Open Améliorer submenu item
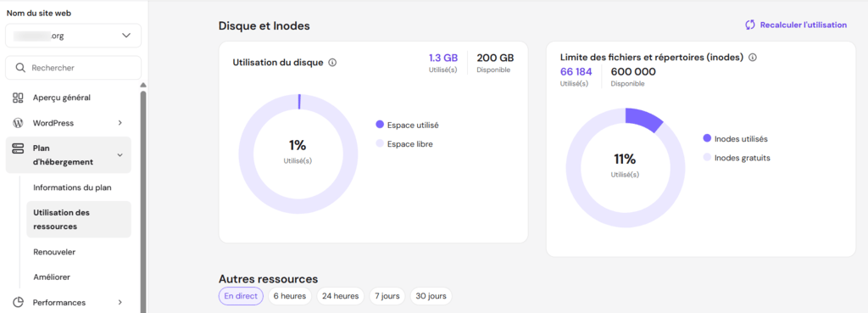The height and width of the screenshot is (313, 868). pyautogui.click(x=52, y=277)
